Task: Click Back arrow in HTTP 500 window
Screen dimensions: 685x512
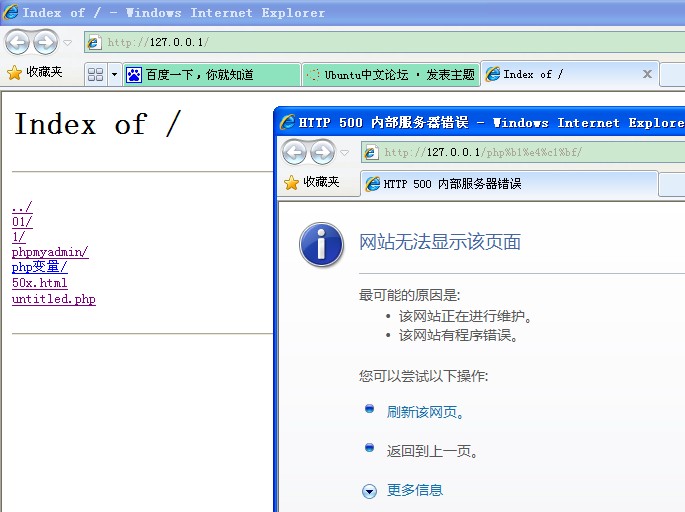Action: pyautogui.click(x=294, y=152)
